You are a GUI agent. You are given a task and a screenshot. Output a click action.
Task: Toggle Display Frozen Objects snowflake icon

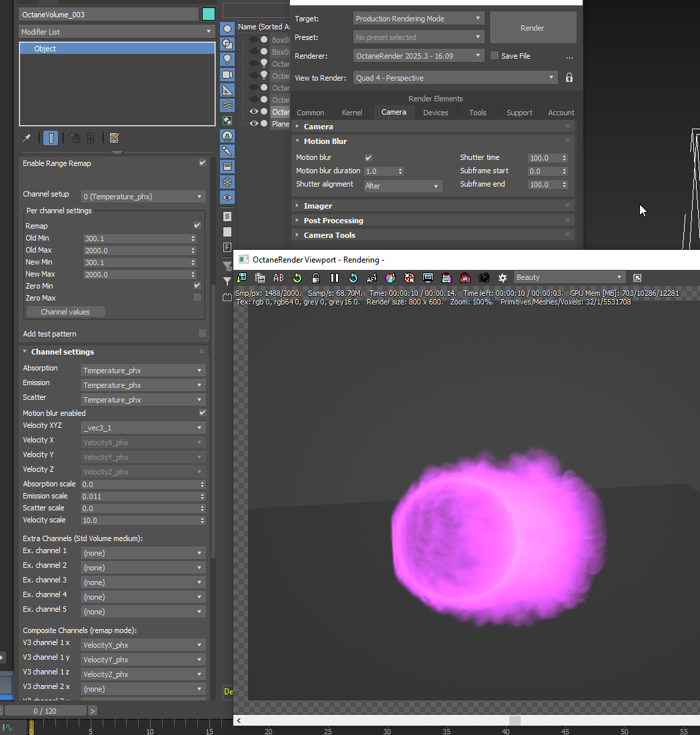click(227, 182)
